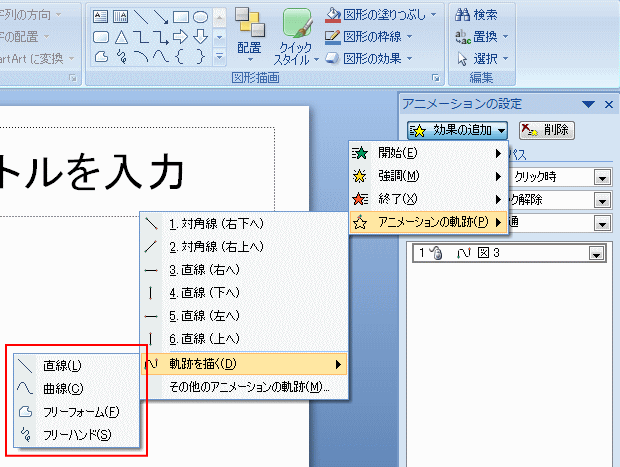Open the 選択 select command
The width and height of the screenshot is (620, 467).
click(476, 59)
